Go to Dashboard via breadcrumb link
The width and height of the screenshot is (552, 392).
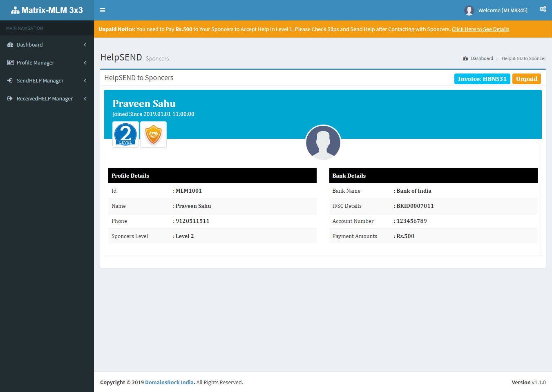pyautogui.click(x=482, y=58)
